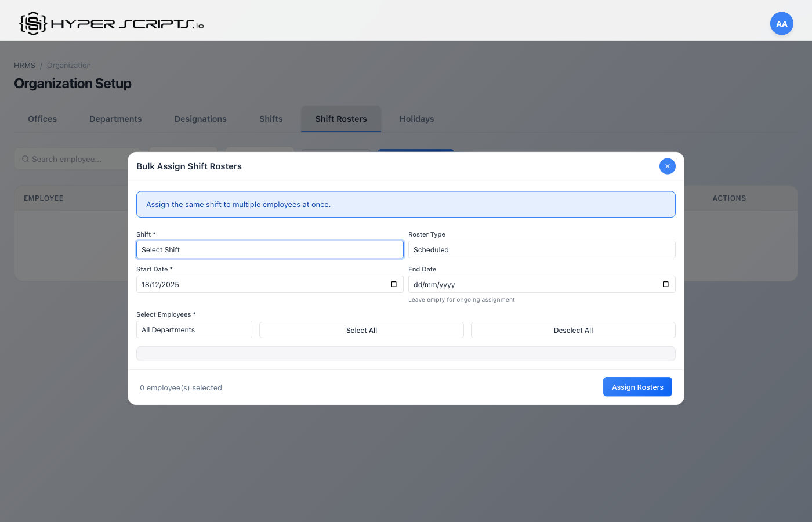The height and width of the screenshot is (522, 812).
Task: Open the Roster Type dropdown showing Scheduled
Action: click(x=542, y=249)
